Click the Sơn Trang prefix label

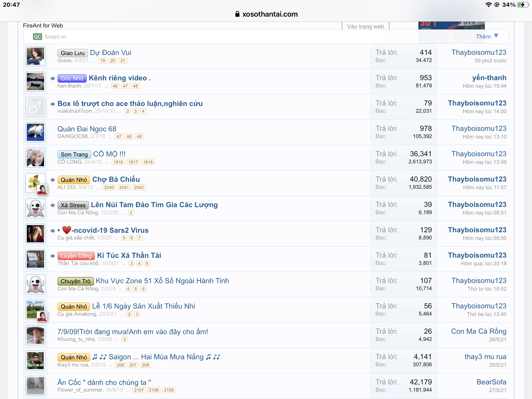74,154
